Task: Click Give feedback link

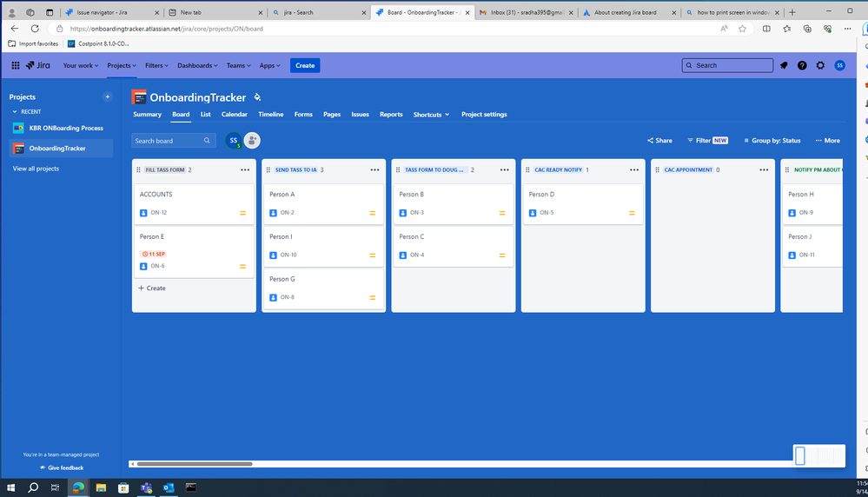Action: coord(62,467)
